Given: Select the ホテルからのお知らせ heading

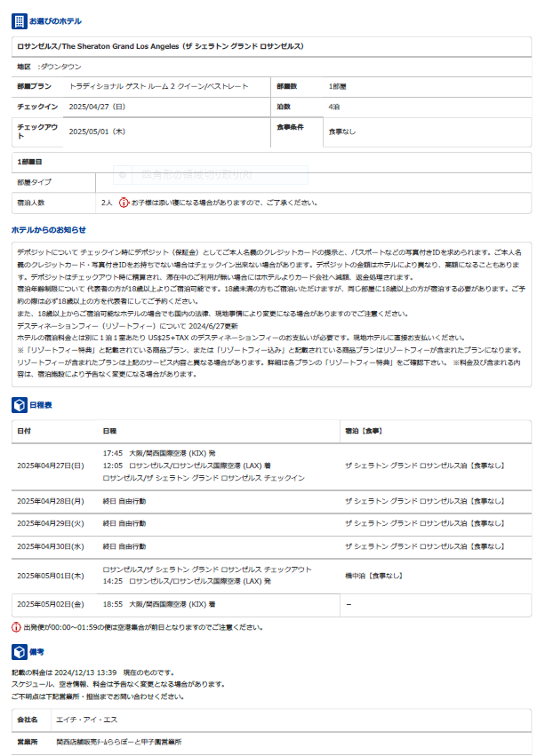Looking at the screenshot, I should point(49,230).
